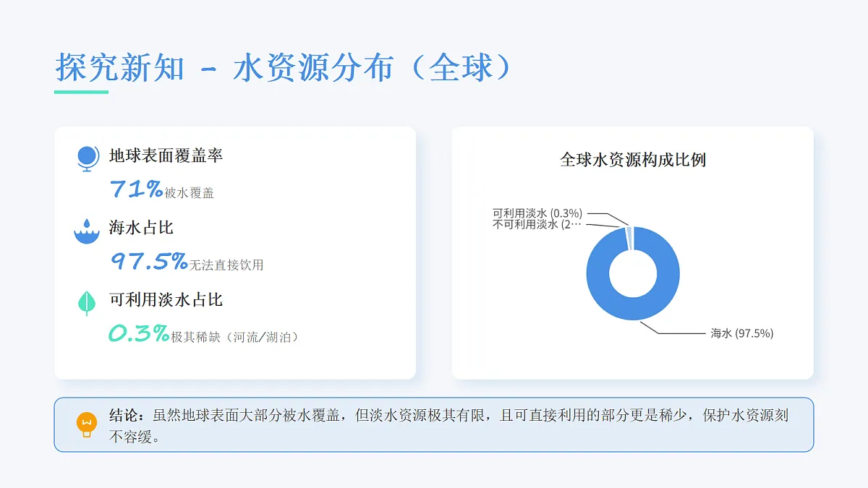
Task: Click the truncated label 不可利用淡水 (2…
Action: pos(537,225)
